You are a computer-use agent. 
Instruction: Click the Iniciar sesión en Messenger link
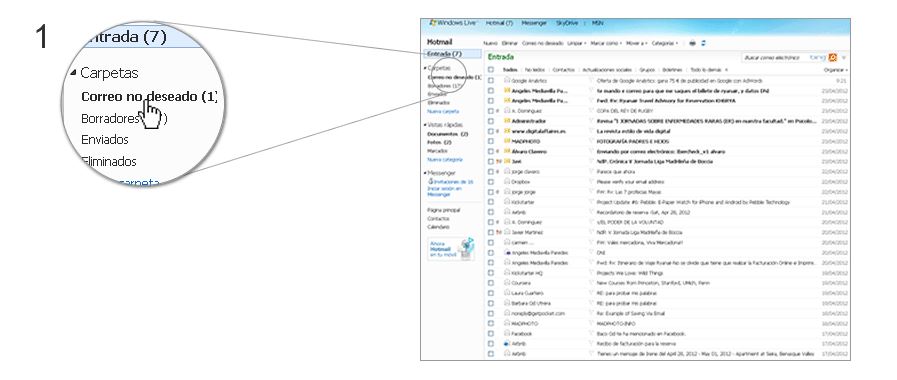(x=444, y=191)
